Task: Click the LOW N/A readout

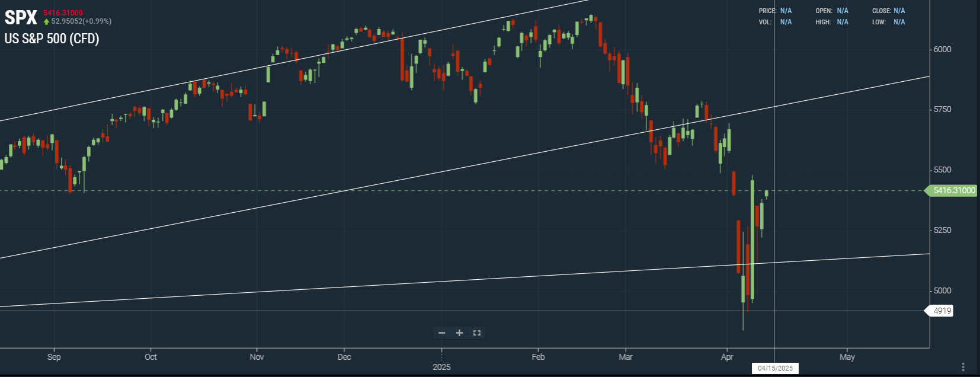Action: click(889, 22)
